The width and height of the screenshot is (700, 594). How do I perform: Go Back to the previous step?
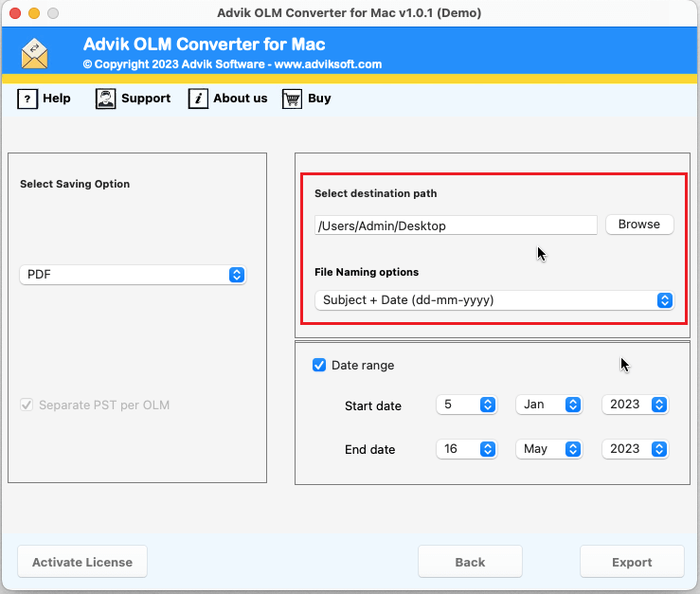pyautogui.click(x=470, y=562)
